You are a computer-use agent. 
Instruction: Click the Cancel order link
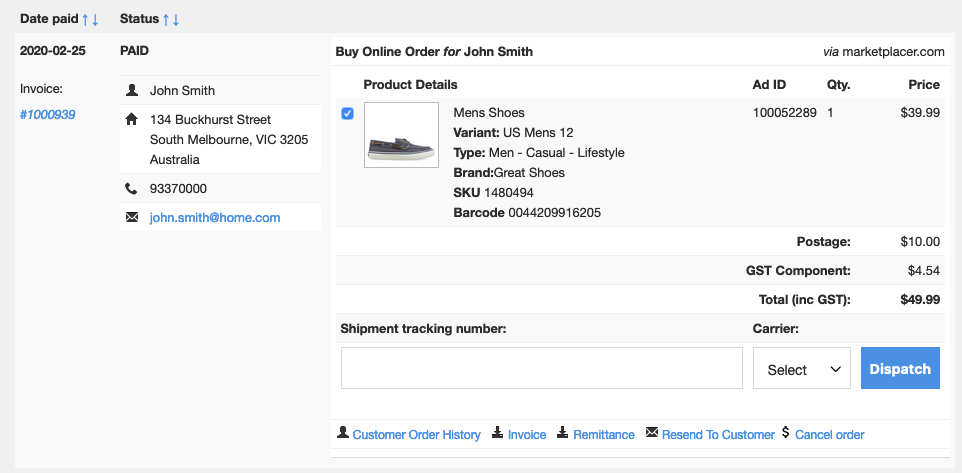(x=829, y=434)
